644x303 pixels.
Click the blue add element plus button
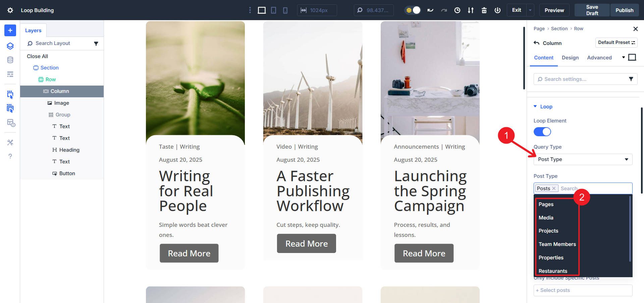10,31
